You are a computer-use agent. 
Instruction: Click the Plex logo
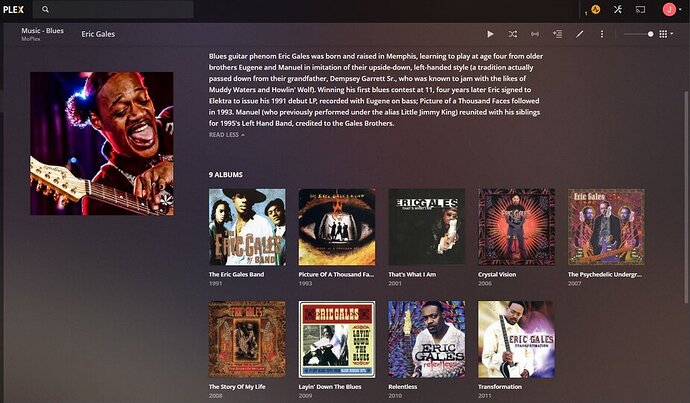13,9
